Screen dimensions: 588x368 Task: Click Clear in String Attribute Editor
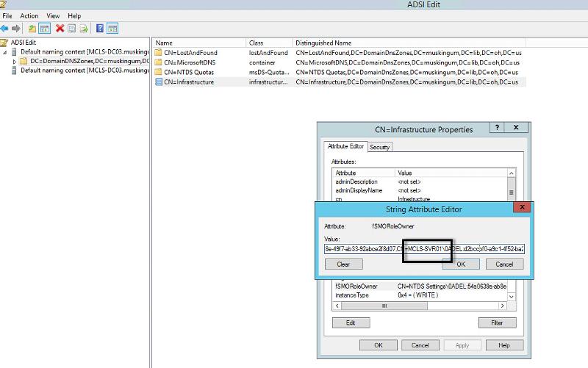343,264
